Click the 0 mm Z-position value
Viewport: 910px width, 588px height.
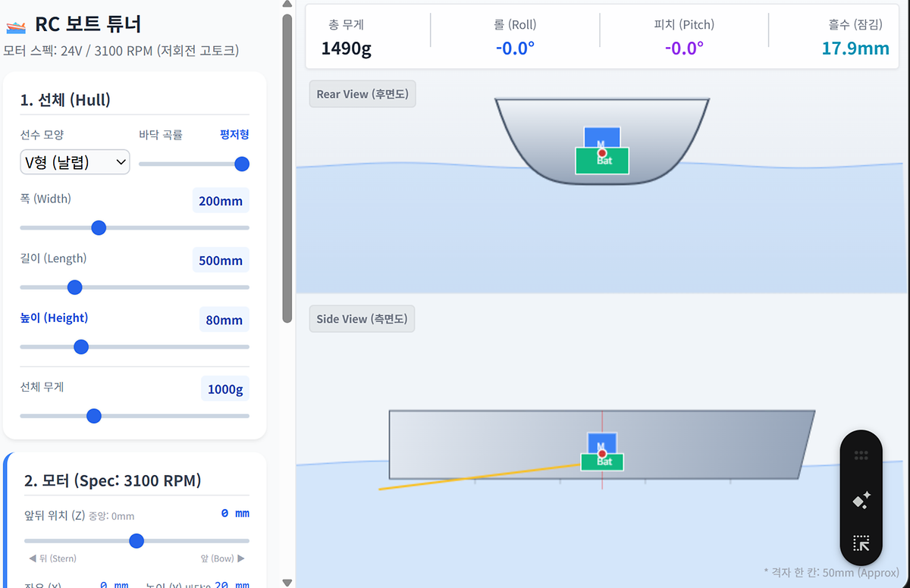point(235,513)
